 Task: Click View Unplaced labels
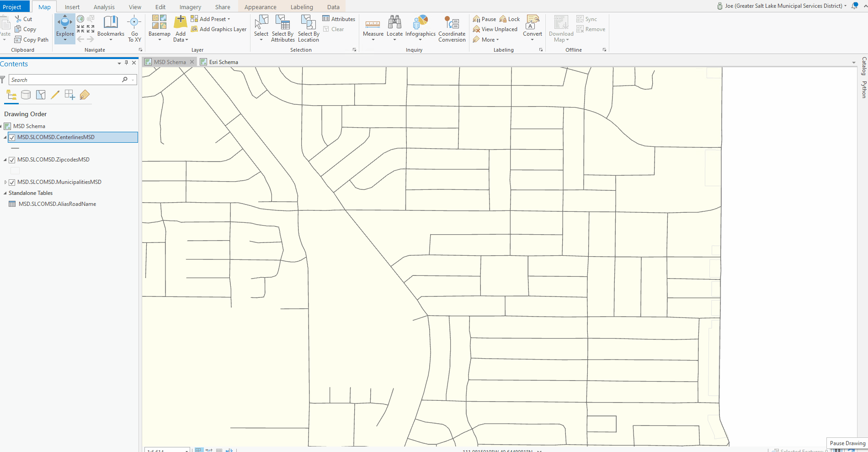pos(495,29)
